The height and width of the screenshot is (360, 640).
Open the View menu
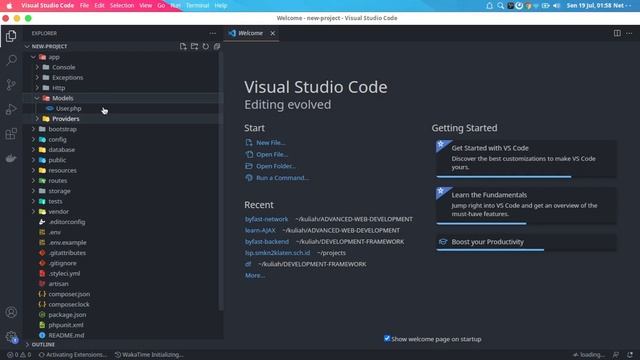click(145, 6)
